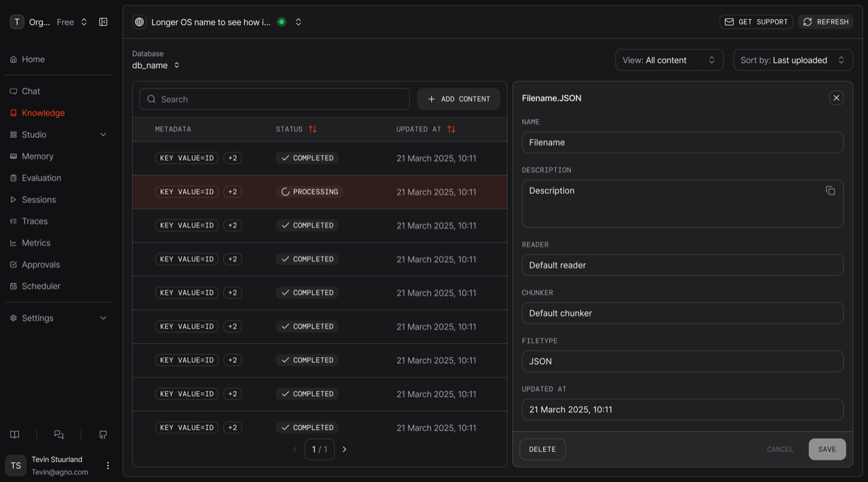Click the Refresh button

[x=825, y=22]
